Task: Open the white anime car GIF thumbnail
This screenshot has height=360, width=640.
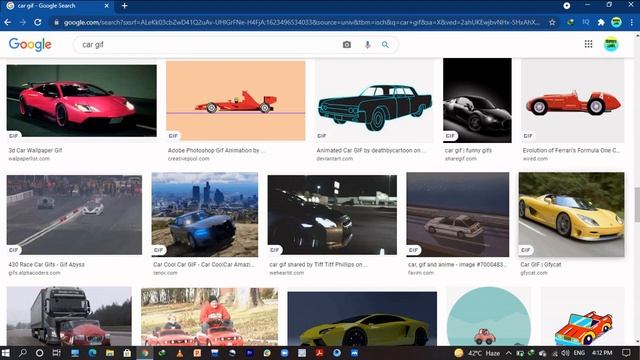Action: (458, 215)
